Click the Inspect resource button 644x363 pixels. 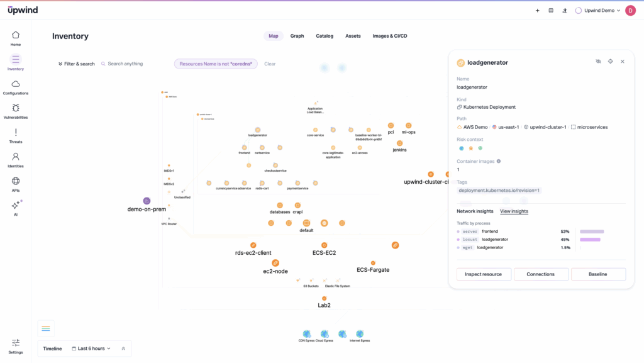483,274
